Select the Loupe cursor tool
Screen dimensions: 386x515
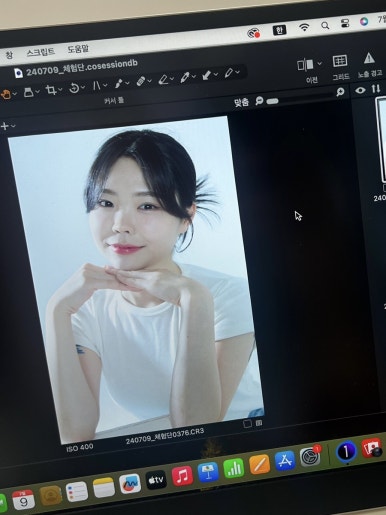[x=29, y=92]
